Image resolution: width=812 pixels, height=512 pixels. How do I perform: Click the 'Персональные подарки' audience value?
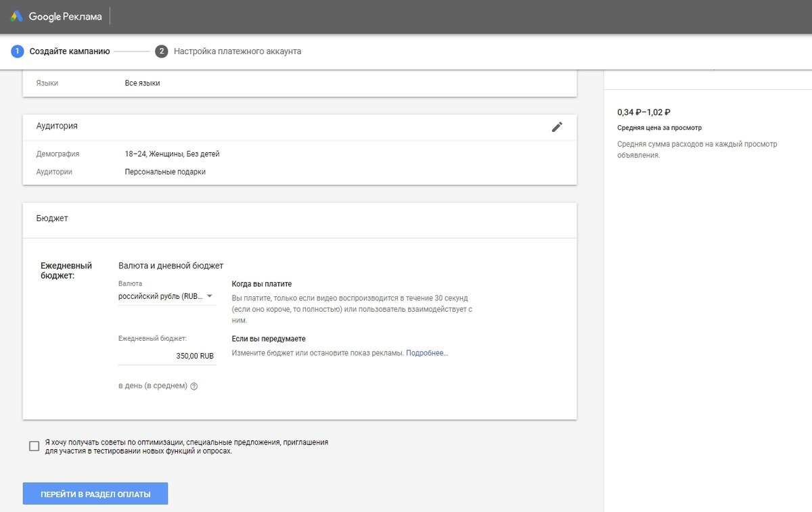pyautogui.click(x=165, y=172)
